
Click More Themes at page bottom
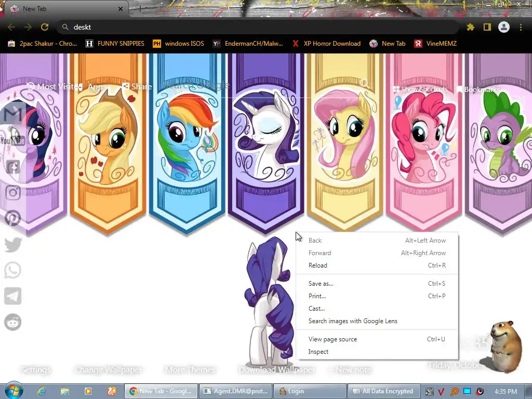pyautogui.click(x=190, y=370)
